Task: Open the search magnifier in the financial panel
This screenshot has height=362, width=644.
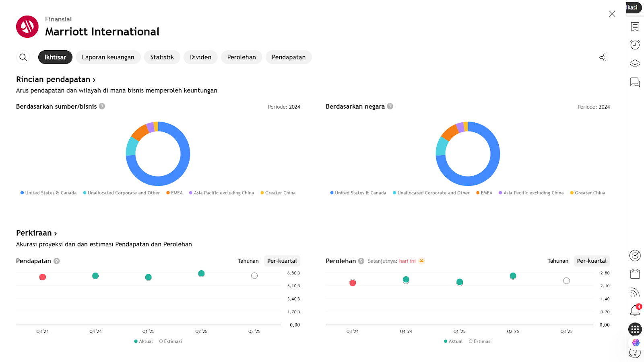Action: coord(23,57)
